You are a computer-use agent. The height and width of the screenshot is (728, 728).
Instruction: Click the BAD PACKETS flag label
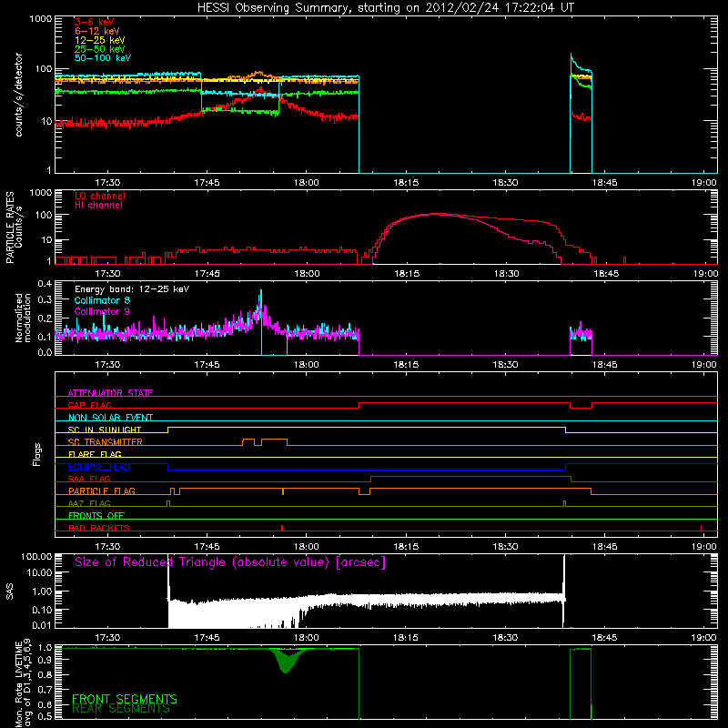(99, 528)
